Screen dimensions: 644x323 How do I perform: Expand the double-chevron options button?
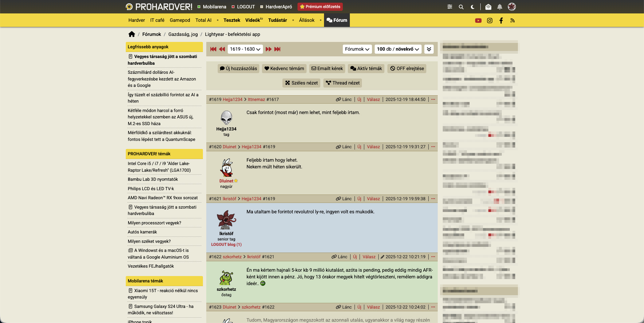(x=429, y=49)
